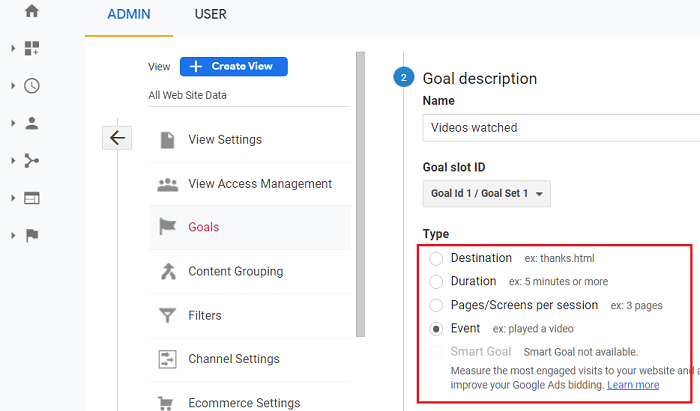Screen dimensions: 700x411
Task: Click the View Access Management people icon
Action: [167, 184]
